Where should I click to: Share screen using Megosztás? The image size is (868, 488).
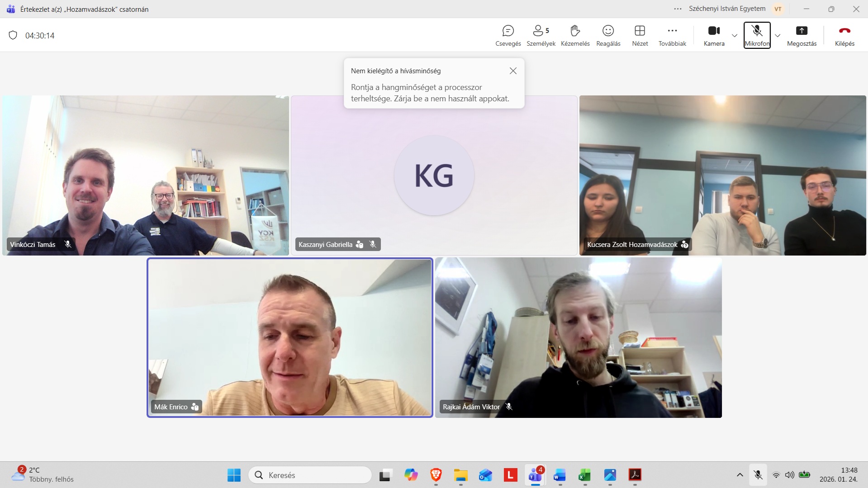(802, 35)
